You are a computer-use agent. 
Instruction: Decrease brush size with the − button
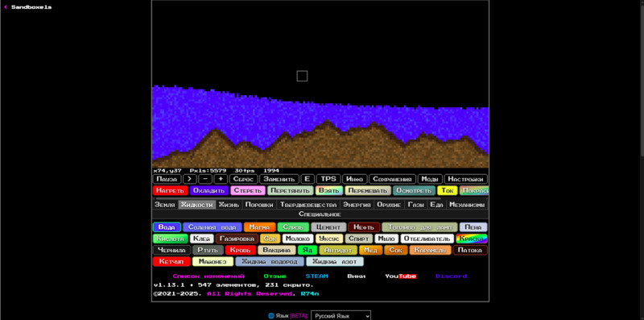(x=205, y=179)
